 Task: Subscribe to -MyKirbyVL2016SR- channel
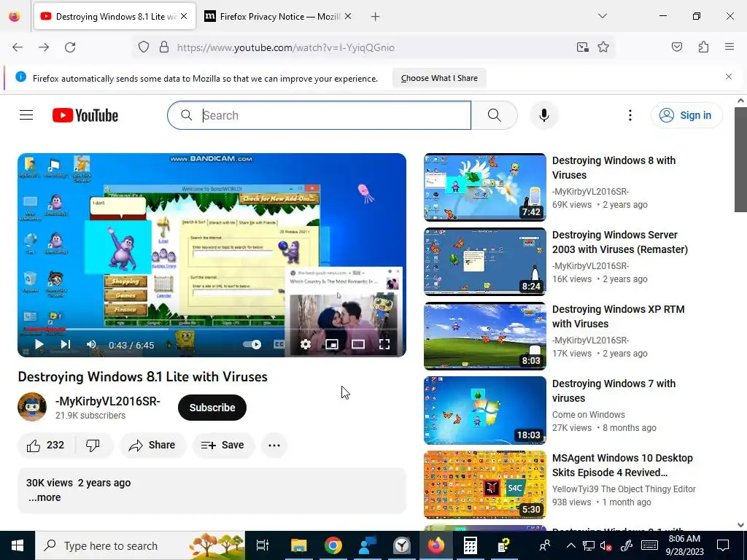[x=212, y=408]
